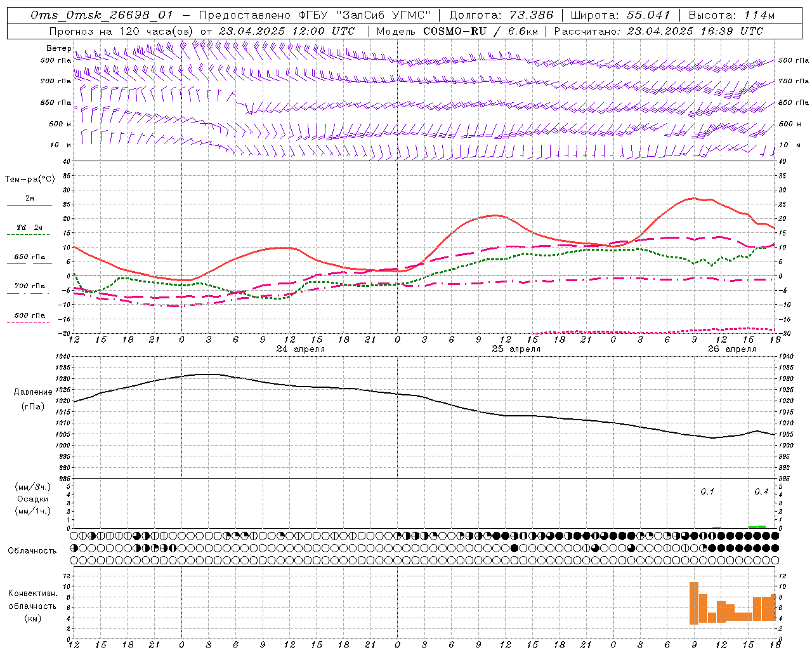The image size is (812, 650).
Task: Click the "Конвективн." convective panel label
Action: (33, 593)
